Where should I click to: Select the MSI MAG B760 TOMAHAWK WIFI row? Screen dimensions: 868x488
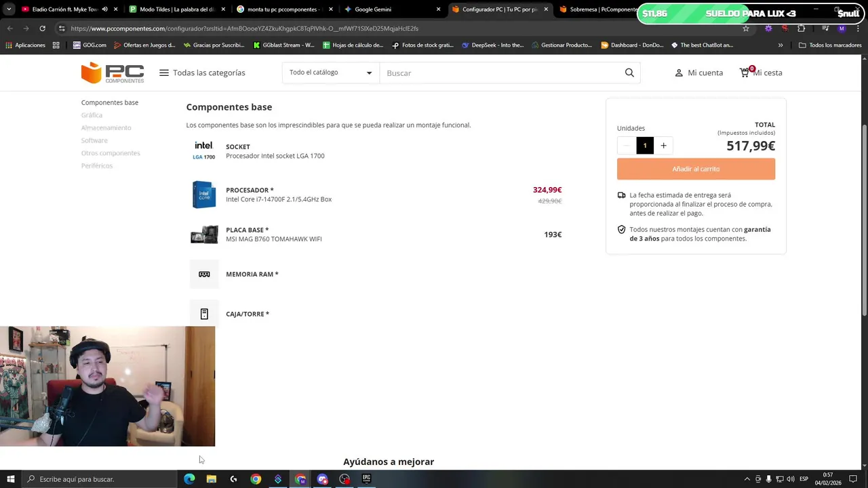click(x=376, y=235)
